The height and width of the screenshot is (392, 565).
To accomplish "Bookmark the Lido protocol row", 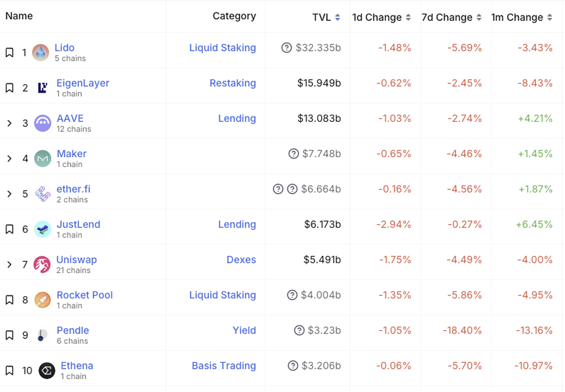I will tap(9, 52).
